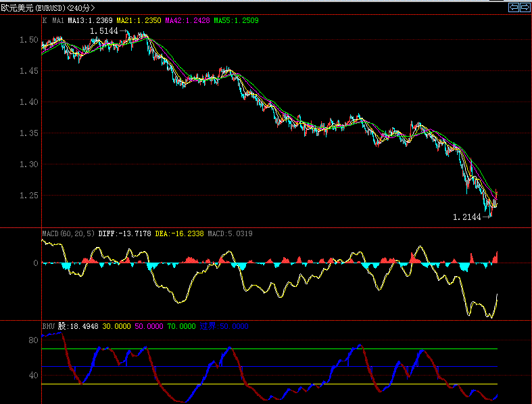Select the MA13:1.2369 value
This screenshot has width=532, height=404.
(x=91, y=21)
